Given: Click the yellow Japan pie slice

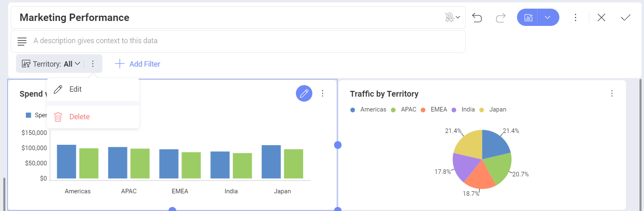Looking at the screenshot, I should point(470,144).
